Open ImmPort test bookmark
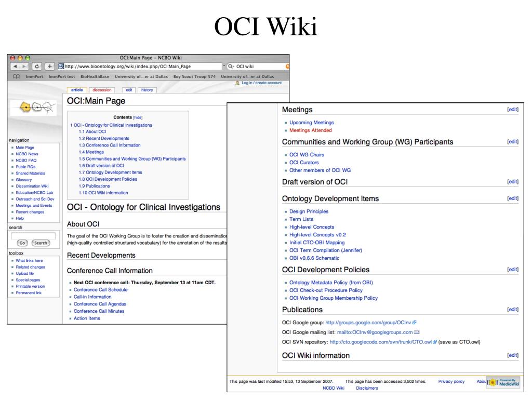Screen dimensions: 532x399 pos(62,77)
